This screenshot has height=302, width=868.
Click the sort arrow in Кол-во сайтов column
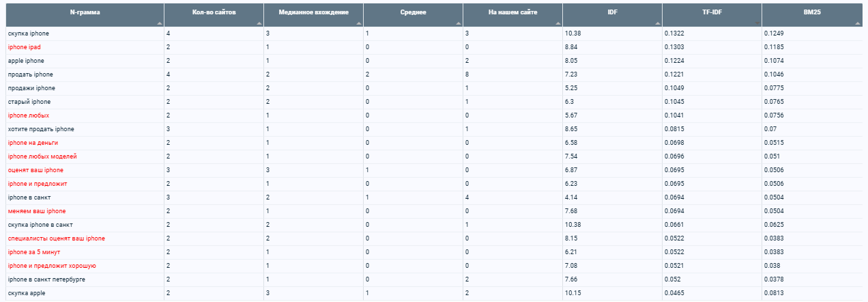pos(259,23)
